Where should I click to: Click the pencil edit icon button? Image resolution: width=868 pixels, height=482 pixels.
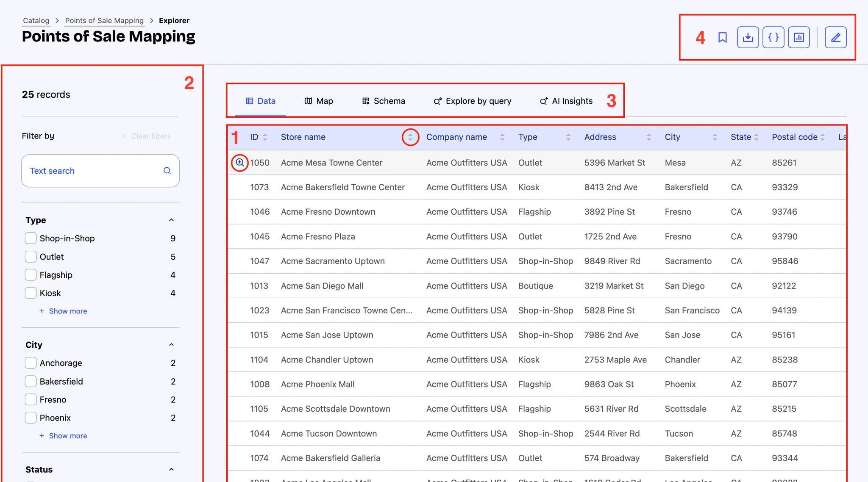835,38
